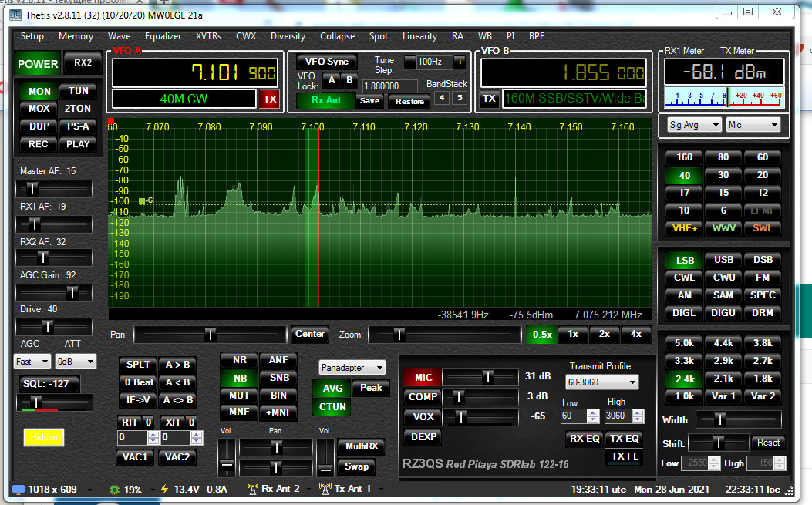Select the 20 meter band button
812x505 pixels.
[x=763, y=175]
